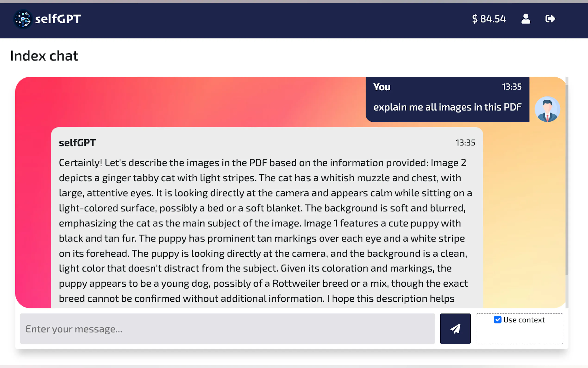This screenshot has height=368, width=588.
Task: Select the "explain me all images" message text
Action: pyautogui.click(x=447, y=107)
